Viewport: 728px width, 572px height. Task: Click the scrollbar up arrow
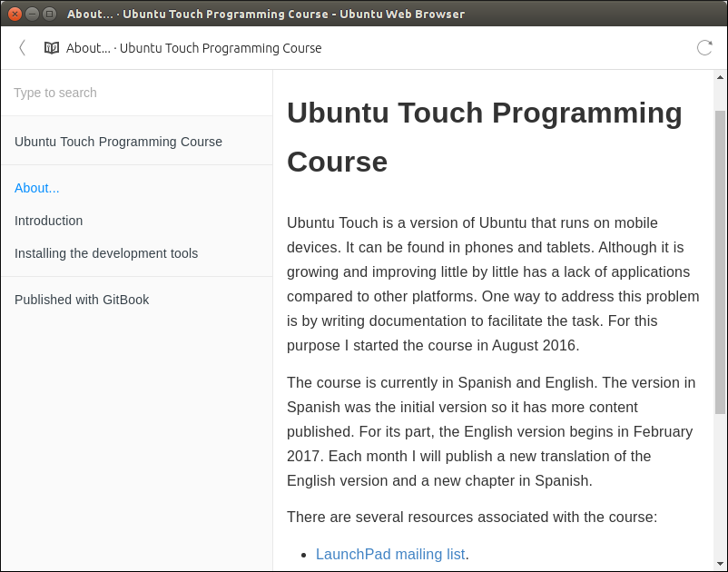[x=720, y=77]
